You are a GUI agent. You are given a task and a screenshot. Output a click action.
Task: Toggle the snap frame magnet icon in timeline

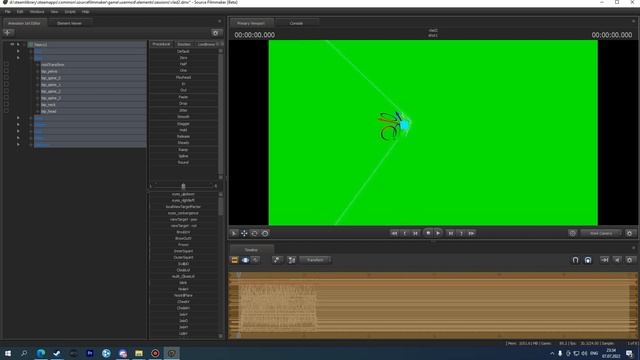click(588, 260)
